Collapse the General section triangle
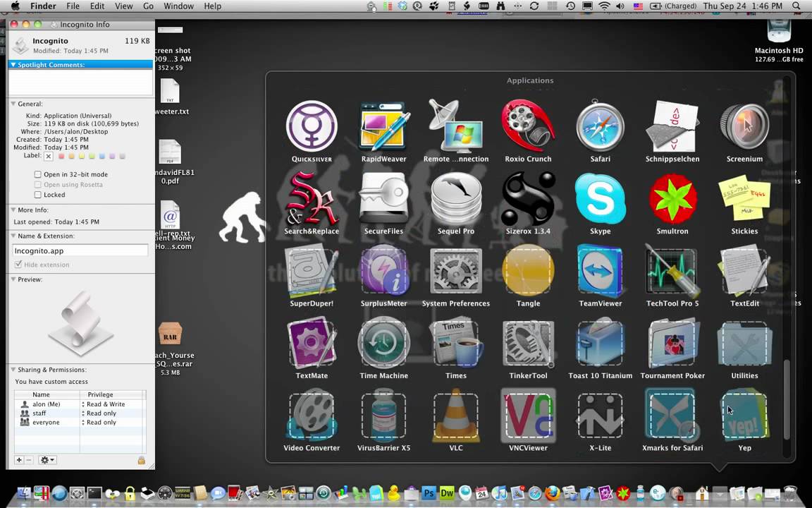812x508 pixels. (x=13, y=104)
